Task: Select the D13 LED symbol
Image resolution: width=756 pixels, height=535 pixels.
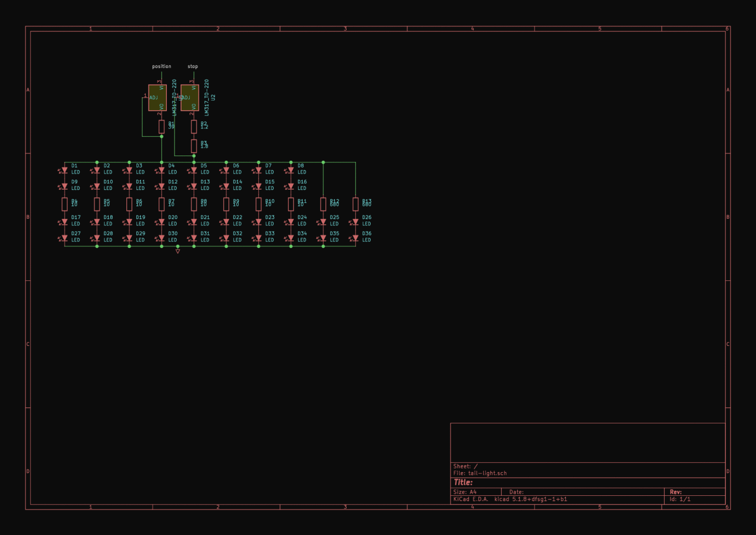Action: pyautogui.click(x=194, y=186)
